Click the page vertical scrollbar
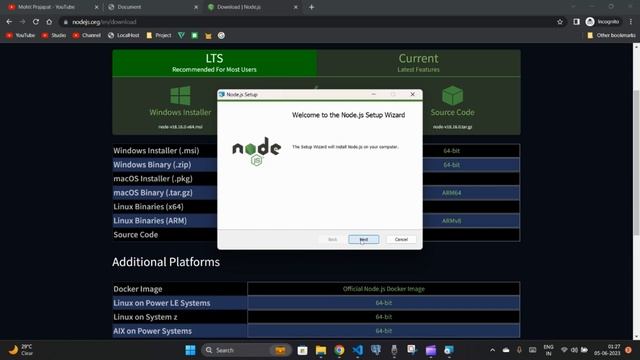 [636, 163]
